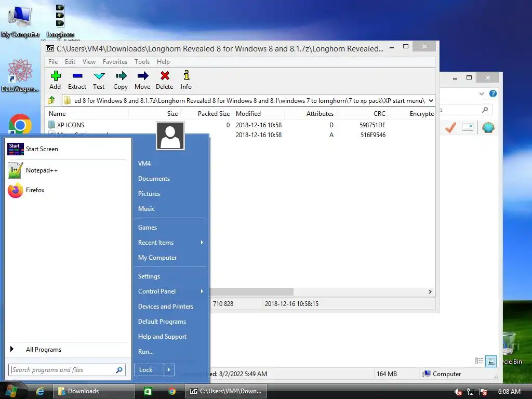This screenshot has width=532, height=399.
Task: Open the Info tool in 7-Zip
Action: [186, 80]
